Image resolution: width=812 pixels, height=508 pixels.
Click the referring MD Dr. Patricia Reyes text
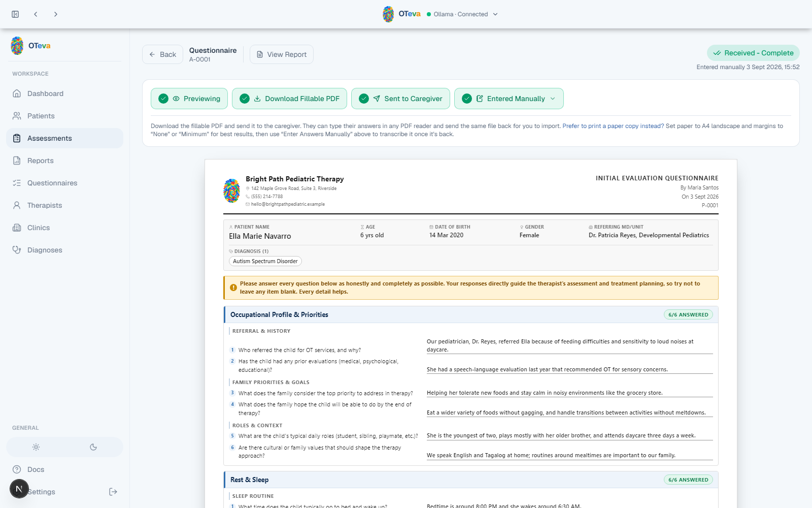[649, 235]
